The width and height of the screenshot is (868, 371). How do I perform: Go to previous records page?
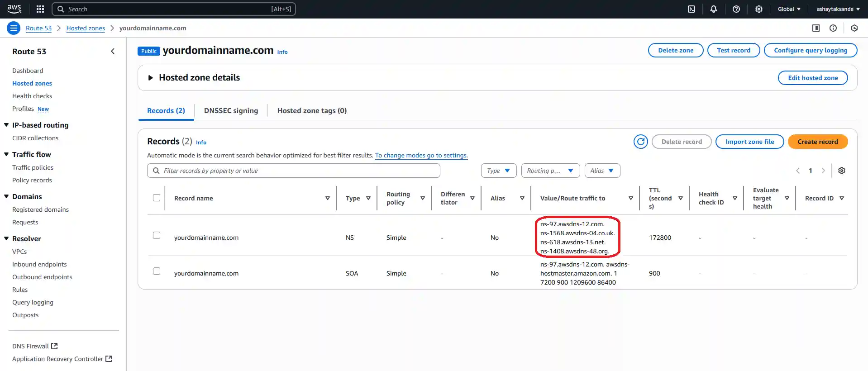pyautogui.click(x=798, y=171)
